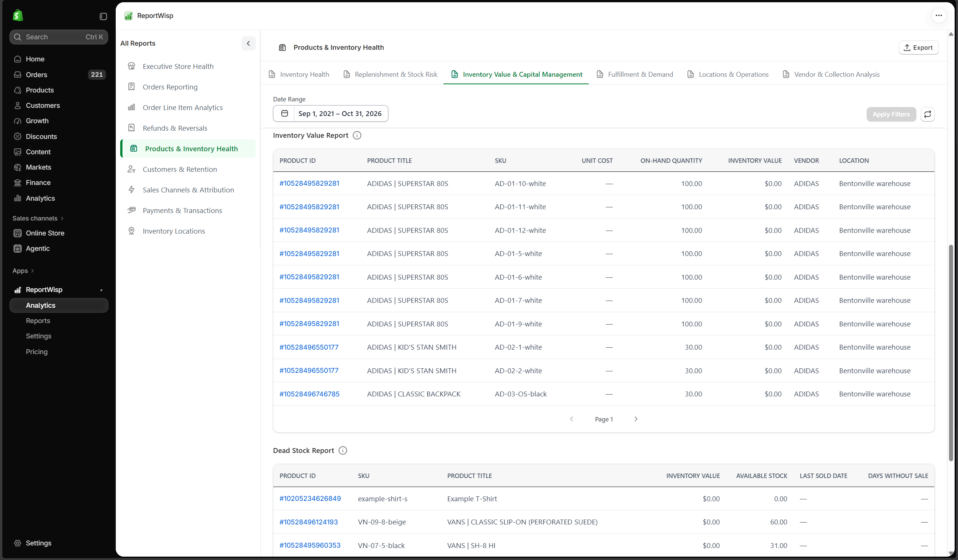Open Inventory Locations with pin icon
This screenshot has width=958, height=560.
click(x=174, y=231)
